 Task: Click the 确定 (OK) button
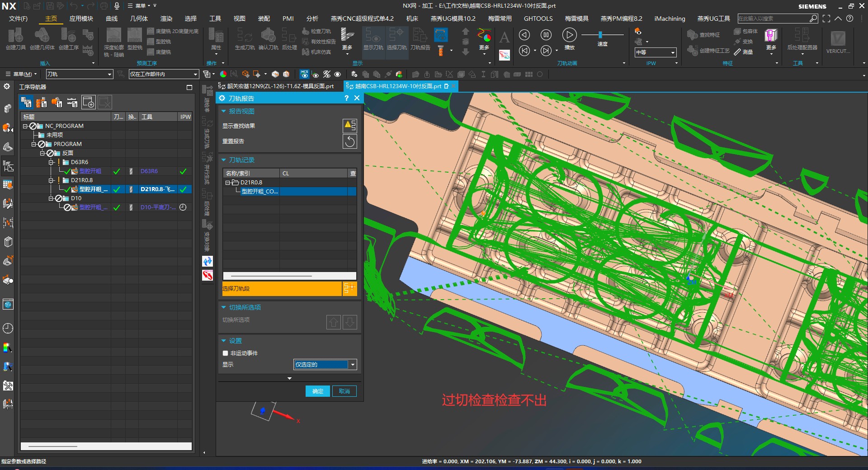[318, 391]
